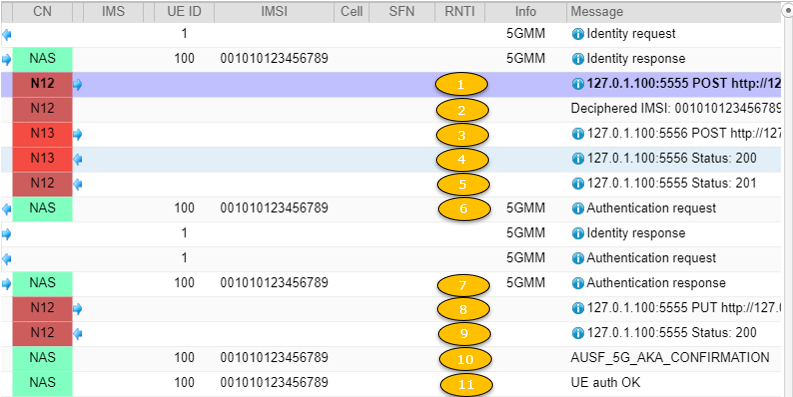Click info icon beside Authentication response message
Screen dimensions: 793x397
click(578, 283)
